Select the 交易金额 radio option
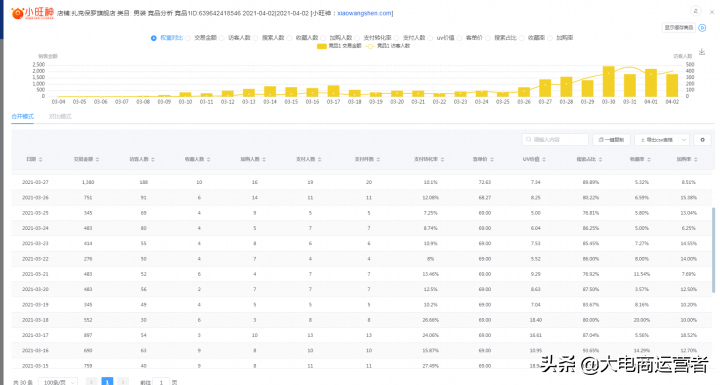The image size is (720, 385). [x=188, y=38]
